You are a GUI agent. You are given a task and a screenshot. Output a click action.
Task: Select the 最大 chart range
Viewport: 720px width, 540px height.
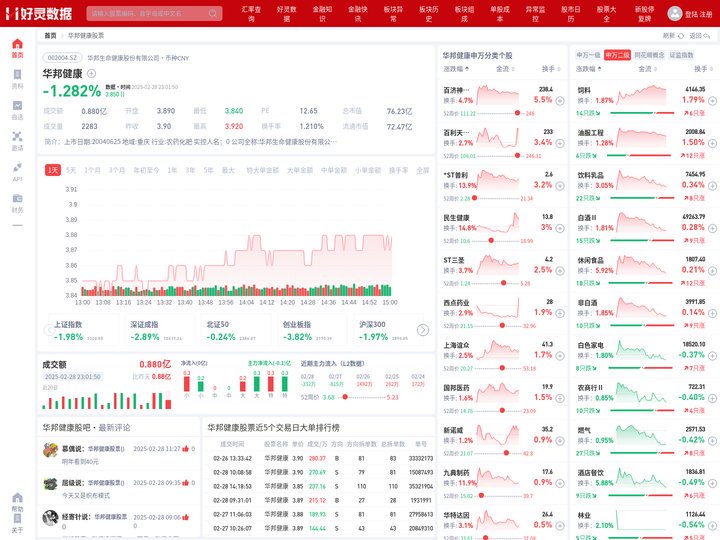[x=228, y=170]
